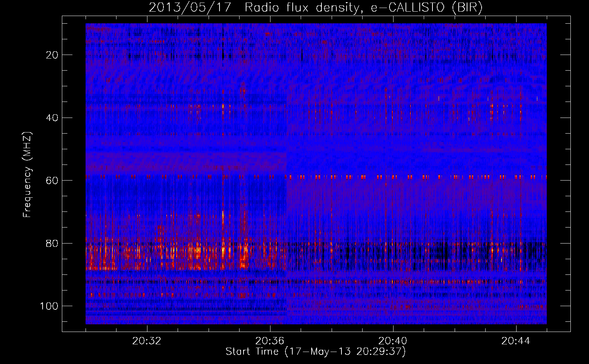Click the 20:36 time axis label
The image size is (589, 364).
tap(270, 341)
